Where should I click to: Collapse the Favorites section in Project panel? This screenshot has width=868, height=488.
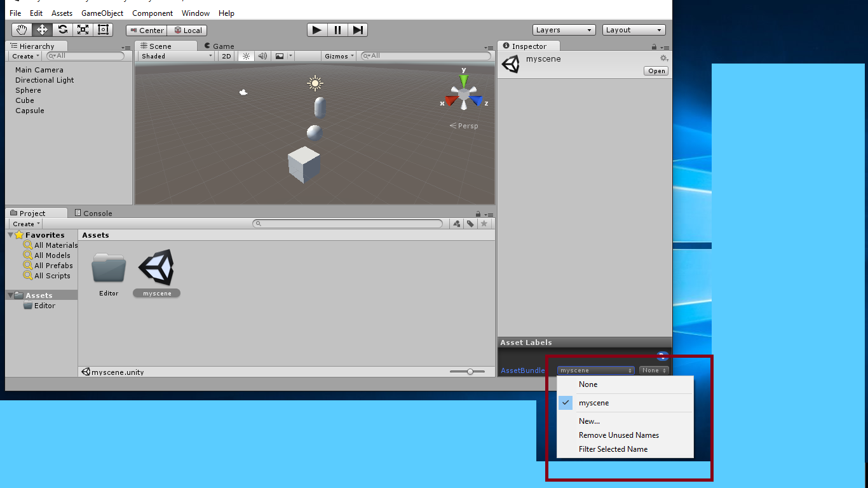(x=11, y=235)
